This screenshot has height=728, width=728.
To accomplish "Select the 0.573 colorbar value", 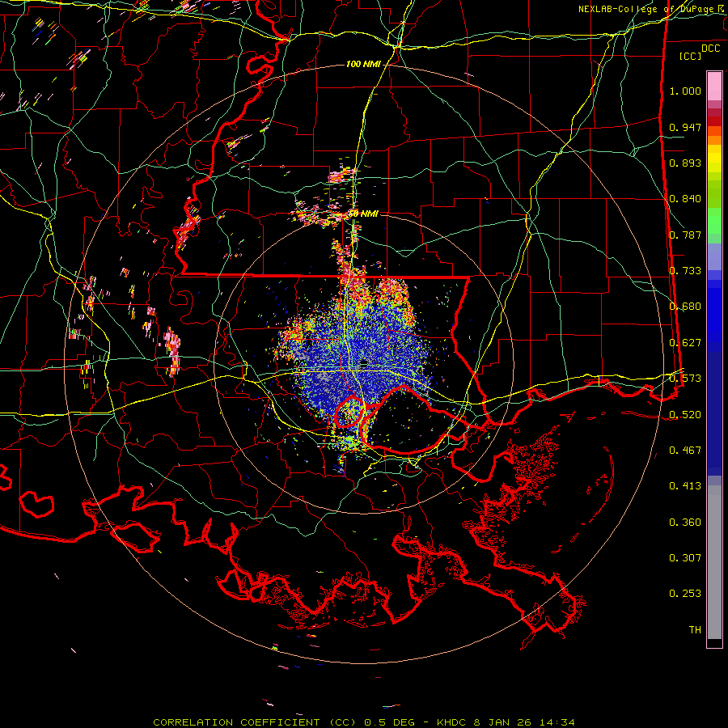I will point(685,379).
